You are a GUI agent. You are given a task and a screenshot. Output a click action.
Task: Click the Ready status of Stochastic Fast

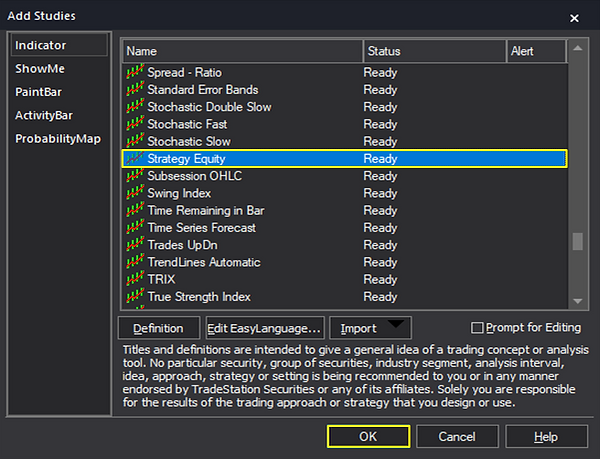pos(380,124)
